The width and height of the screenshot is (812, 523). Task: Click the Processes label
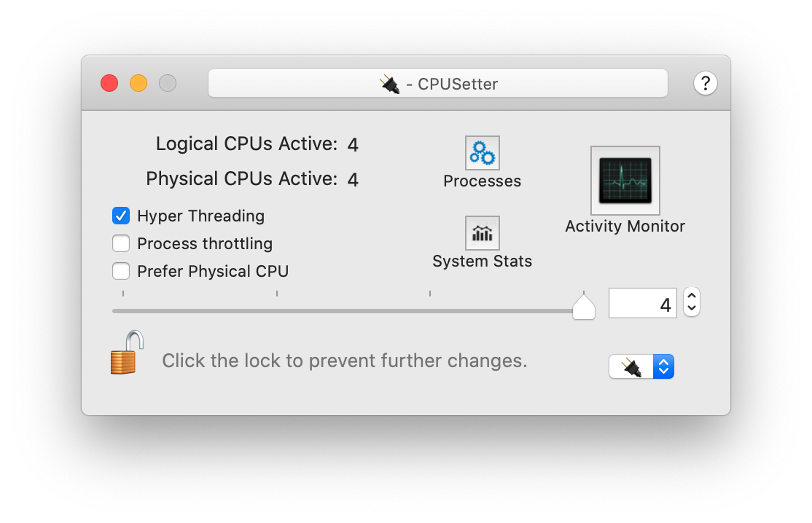(482, 181)
